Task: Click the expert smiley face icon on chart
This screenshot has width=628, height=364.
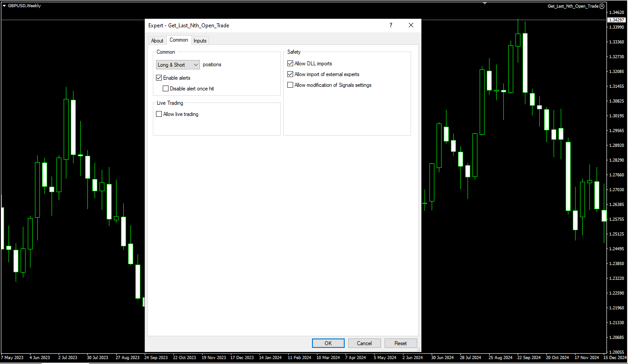Action: point(602,6)
